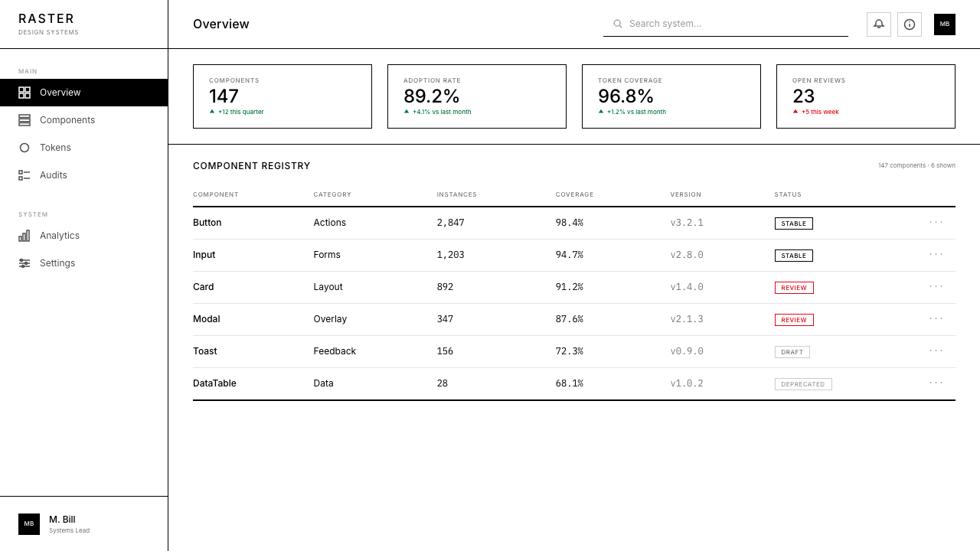Click the Components 147 stat card
980x551 pixels.
pyautogui.click(x=283, y=96)
